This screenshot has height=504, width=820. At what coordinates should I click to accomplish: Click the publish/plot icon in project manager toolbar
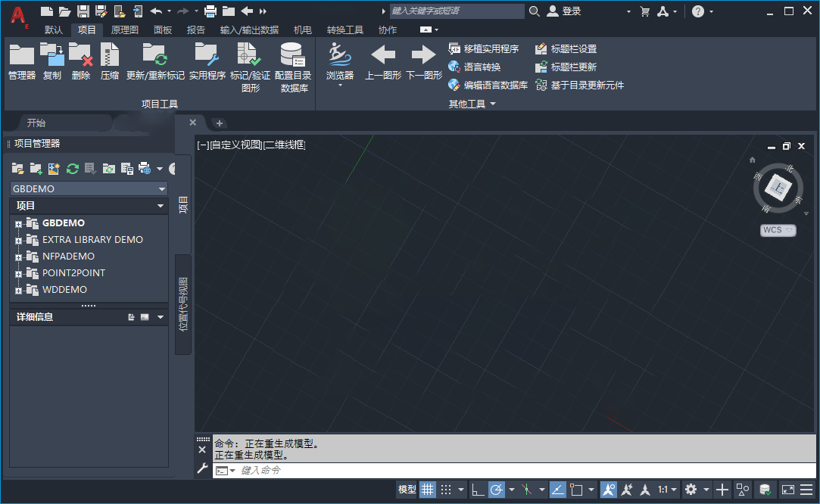[145, 168]
